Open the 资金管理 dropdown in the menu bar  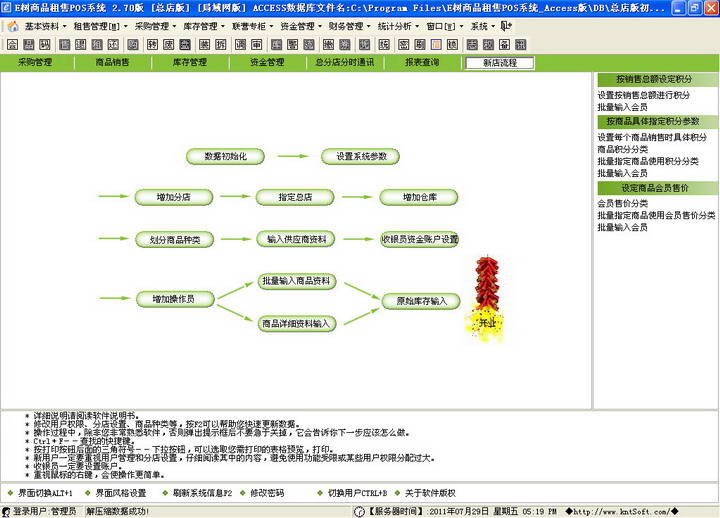tap(301, 26)
